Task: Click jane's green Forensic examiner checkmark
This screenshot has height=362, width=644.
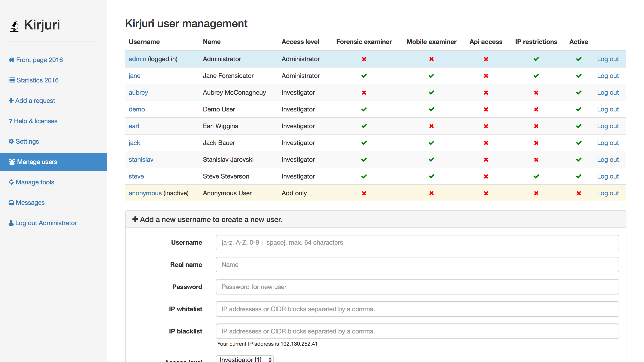Action: [x=364, y=76]
